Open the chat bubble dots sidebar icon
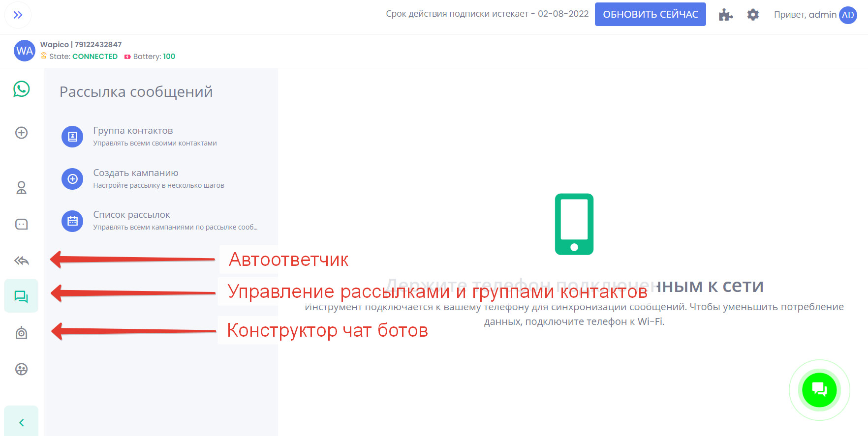 [21, 224]
